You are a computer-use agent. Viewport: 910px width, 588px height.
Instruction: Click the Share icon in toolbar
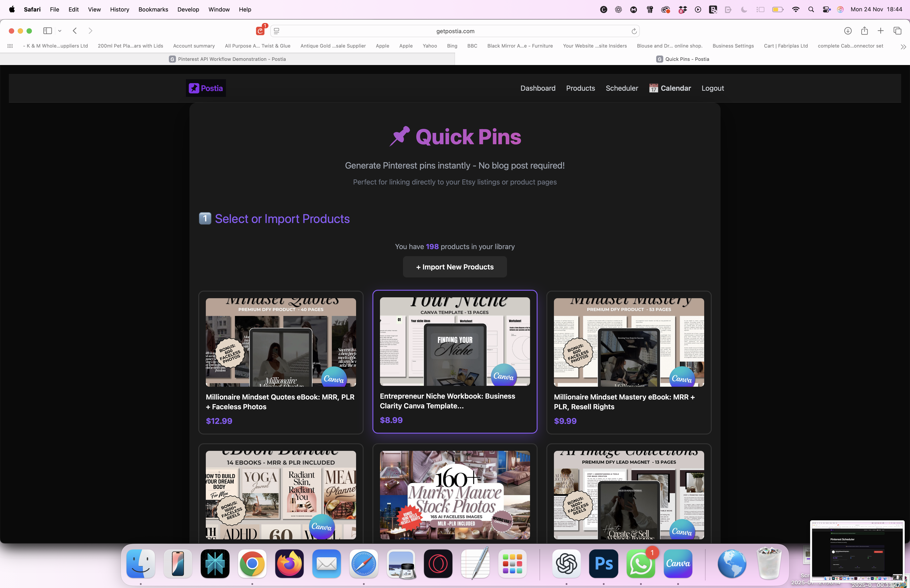(x=865, y=31)
